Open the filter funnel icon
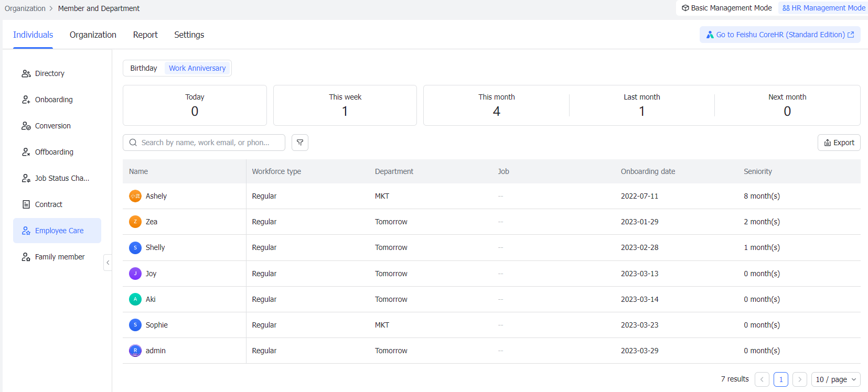 (x=300, y=143)
